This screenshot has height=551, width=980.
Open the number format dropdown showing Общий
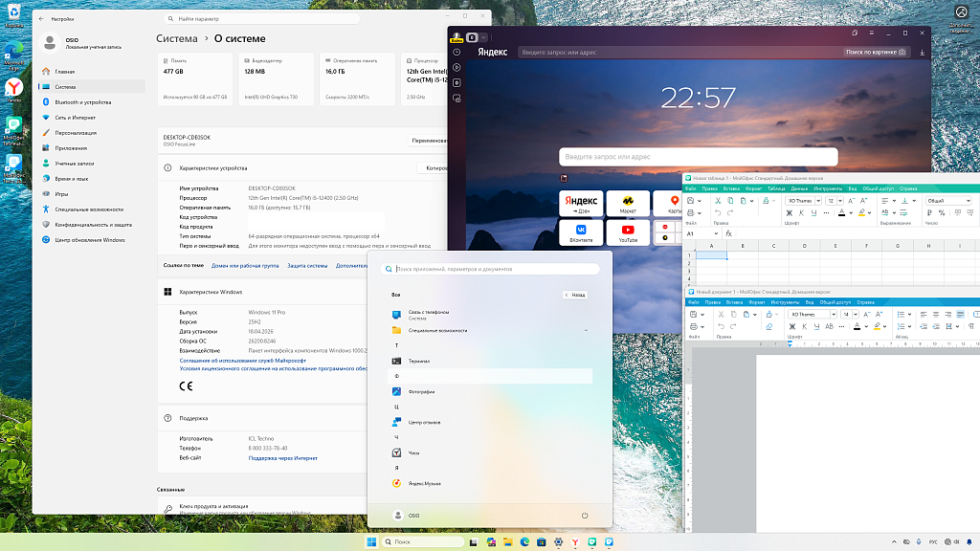tap(948, 201)
